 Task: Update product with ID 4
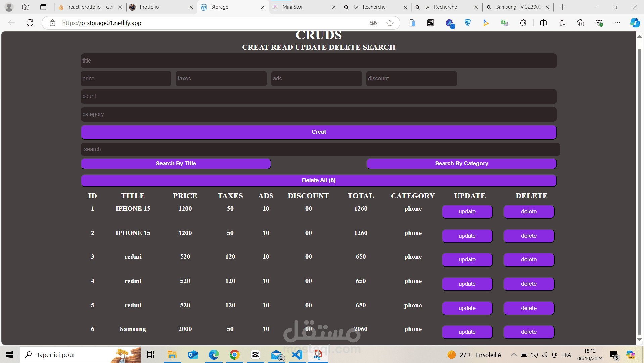click(x=467, y=284)
